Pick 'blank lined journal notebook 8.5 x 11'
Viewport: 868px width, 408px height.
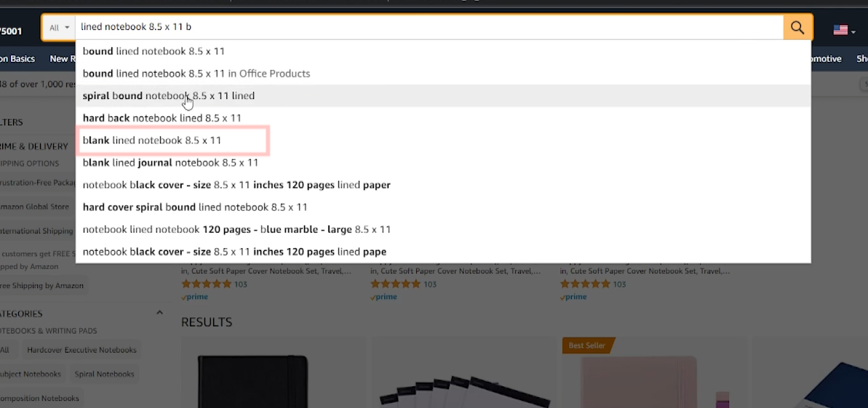pos(443,162)
